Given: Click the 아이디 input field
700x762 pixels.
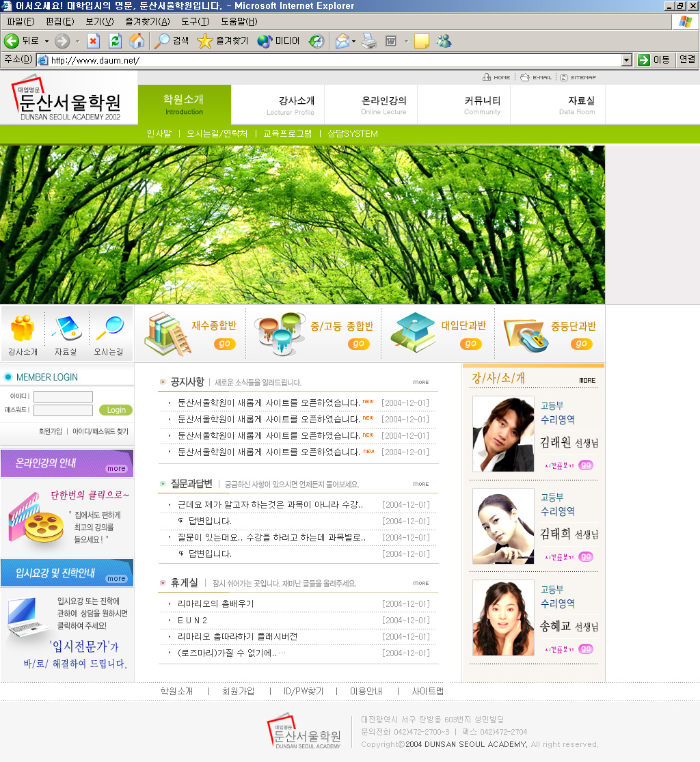Looking at the screenshot, I should pyautogui.click(x=63, y=396).
